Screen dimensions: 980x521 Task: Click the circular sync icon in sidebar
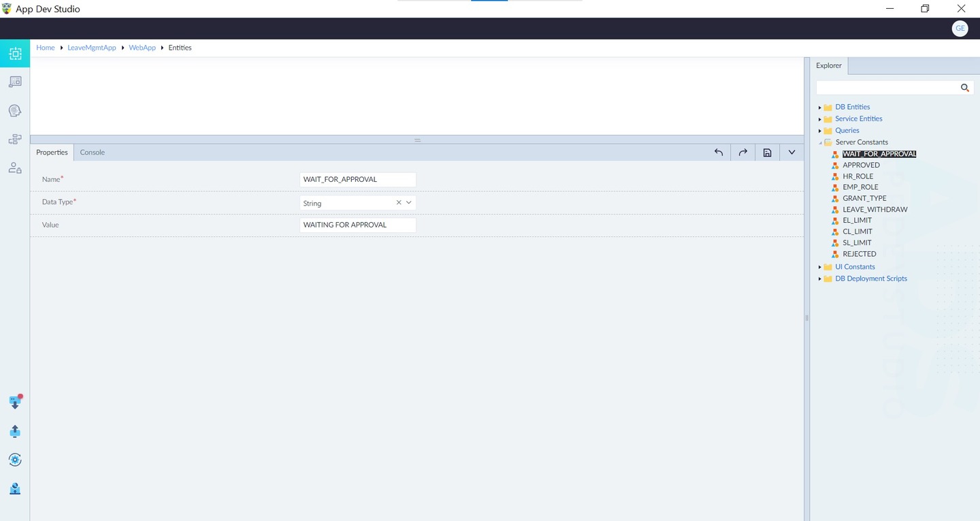click(15, 460)
